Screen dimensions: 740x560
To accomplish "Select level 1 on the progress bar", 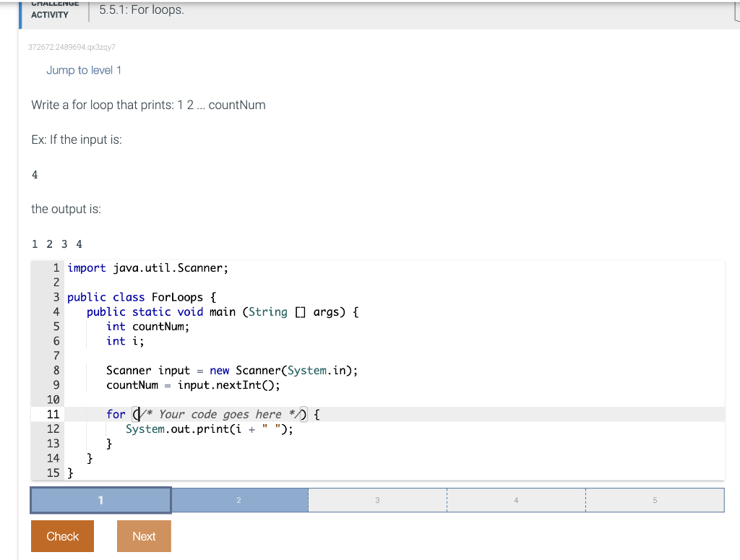I will click(x=100, y=499).
